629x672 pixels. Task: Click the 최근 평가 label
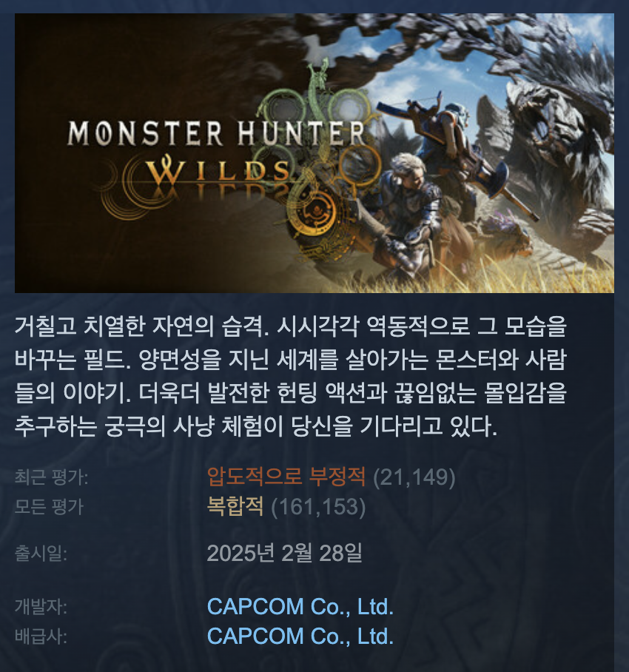[51, 477]
